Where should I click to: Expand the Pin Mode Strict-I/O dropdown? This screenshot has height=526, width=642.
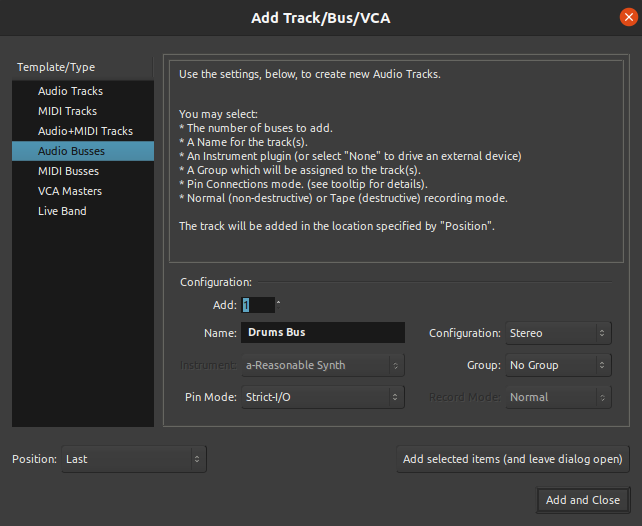pos(322,397)
